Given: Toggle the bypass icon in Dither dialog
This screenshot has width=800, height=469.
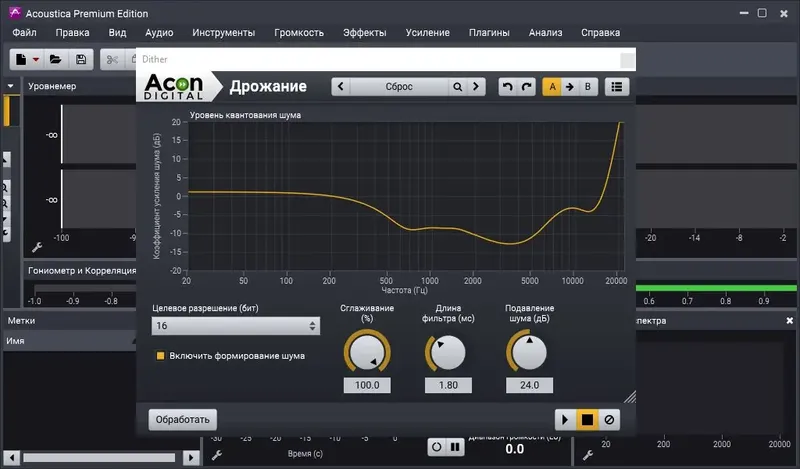Looking at the screenshot, I should (609, 419).
